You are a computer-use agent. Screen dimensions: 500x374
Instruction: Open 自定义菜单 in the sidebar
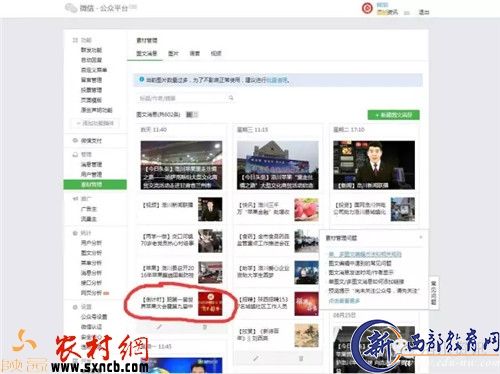(94, 70)
